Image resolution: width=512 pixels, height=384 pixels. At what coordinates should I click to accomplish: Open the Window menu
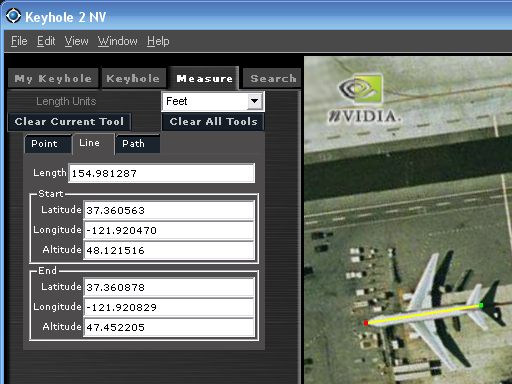(x=117, y=41)
